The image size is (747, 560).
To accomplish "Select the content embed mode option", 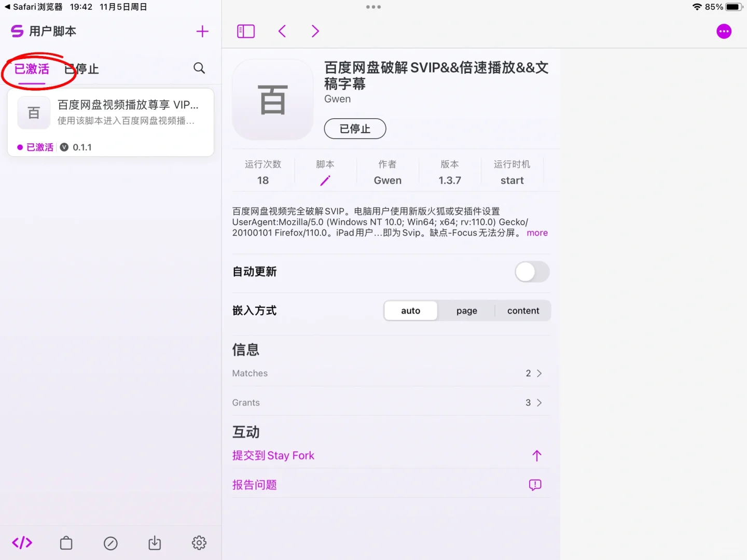I will click(523, 310).
